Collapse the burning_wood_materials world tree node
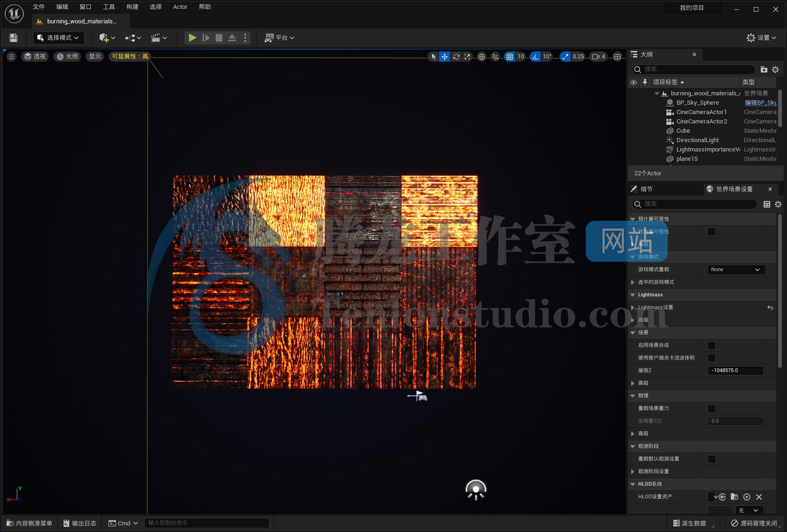 click(x=657, y=93)
